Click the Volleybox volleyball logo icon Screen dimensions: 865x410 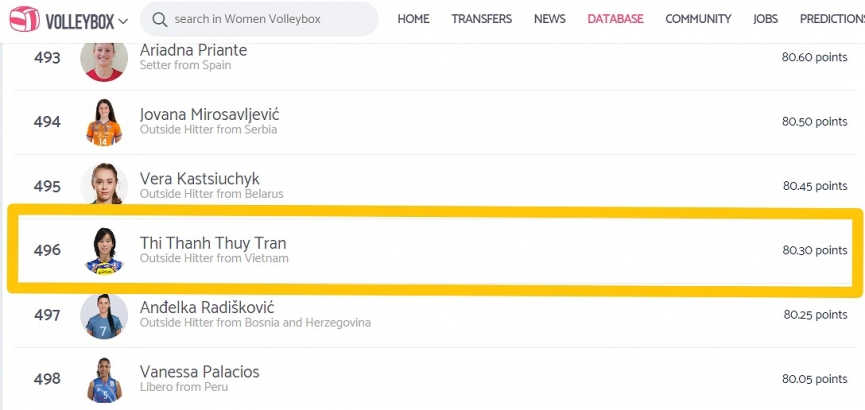24,19
